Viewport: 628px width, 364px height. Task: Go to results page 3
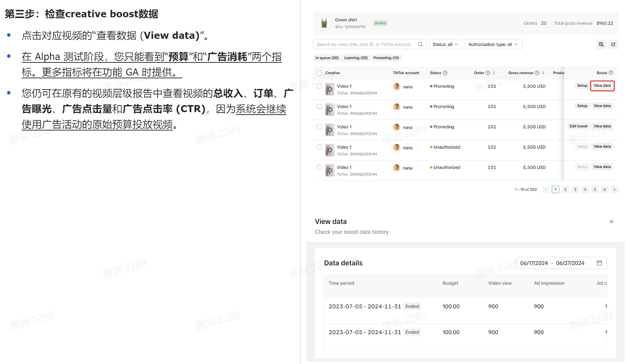pos(575,189)
